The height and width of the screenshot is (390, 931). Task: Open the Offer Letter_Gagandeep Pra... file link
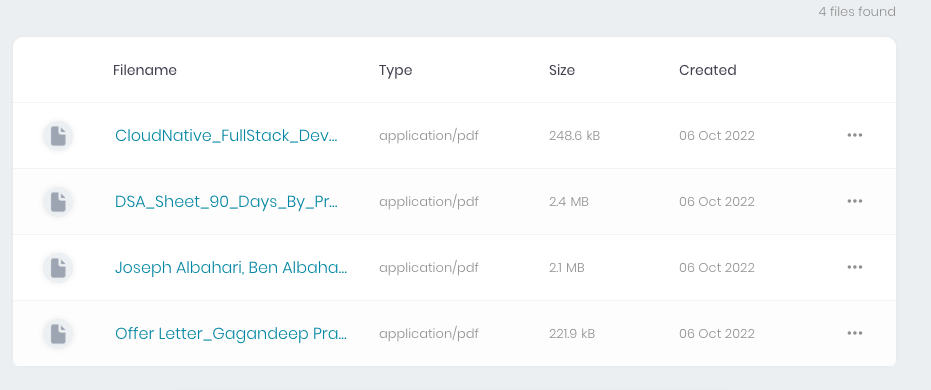231,334
